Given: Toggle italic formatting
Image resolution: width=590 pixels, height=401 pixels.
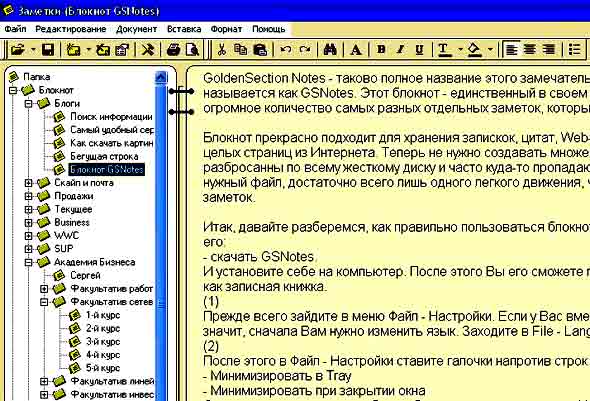Looking at the screenshot, I should (400, 50).
